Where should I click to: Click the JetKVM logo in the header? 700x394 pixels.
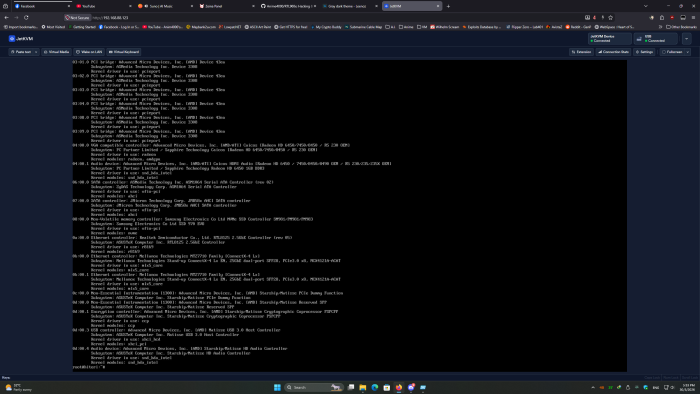[21, 39]
